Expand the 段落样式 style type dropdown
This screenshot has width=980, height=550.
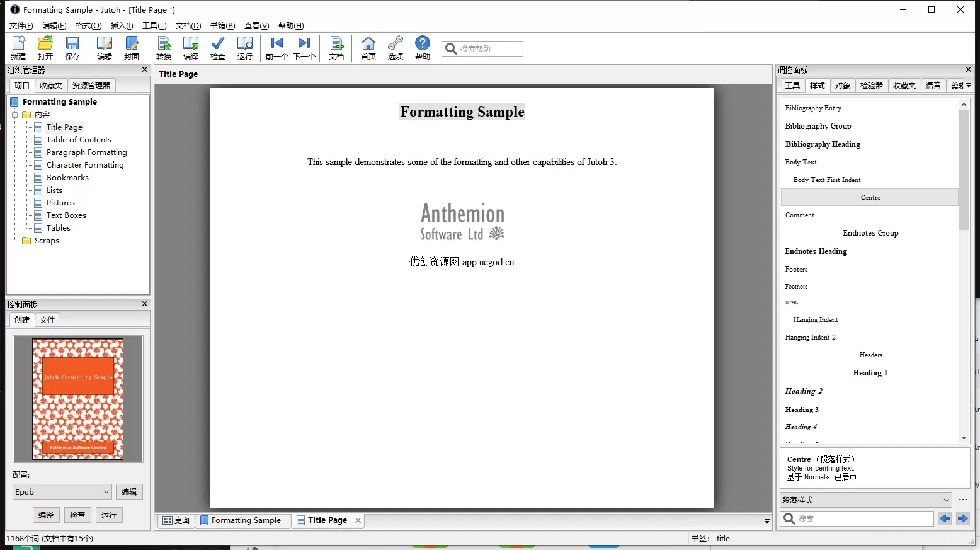pos(866,500)
